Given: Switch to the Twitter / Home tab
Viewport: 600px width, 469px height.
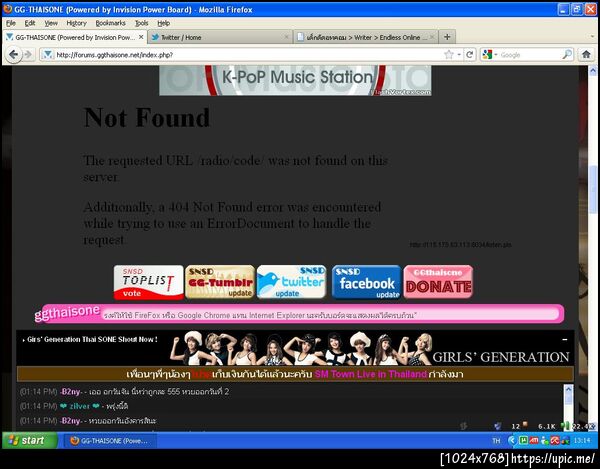Looking at the screenshot, I should tap(219, 37).
